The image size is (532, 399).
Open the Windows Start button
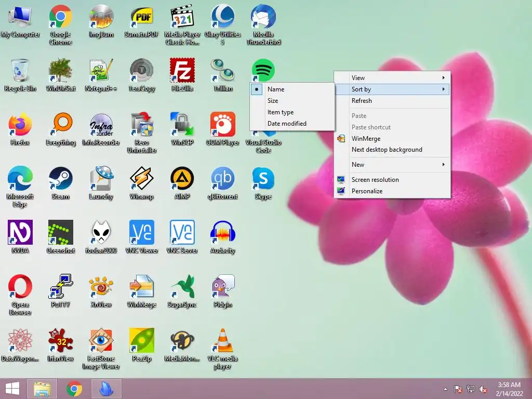pyautogui.click(x=12, y=389)
